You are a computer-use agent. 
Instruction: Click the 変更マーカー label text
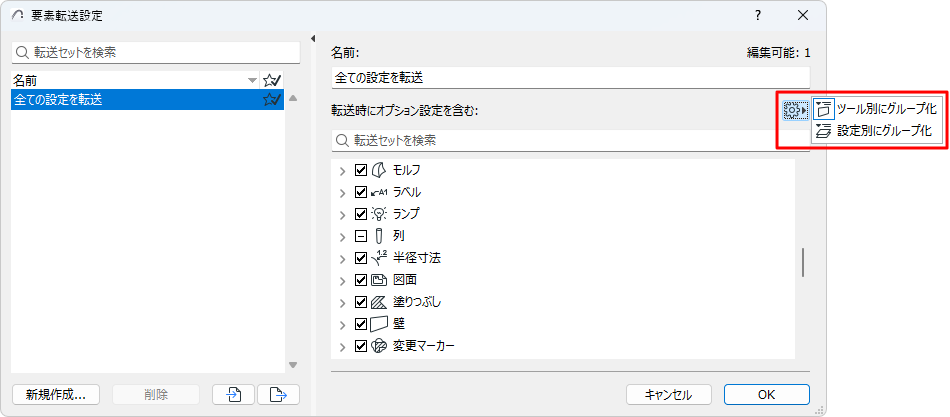424,347
